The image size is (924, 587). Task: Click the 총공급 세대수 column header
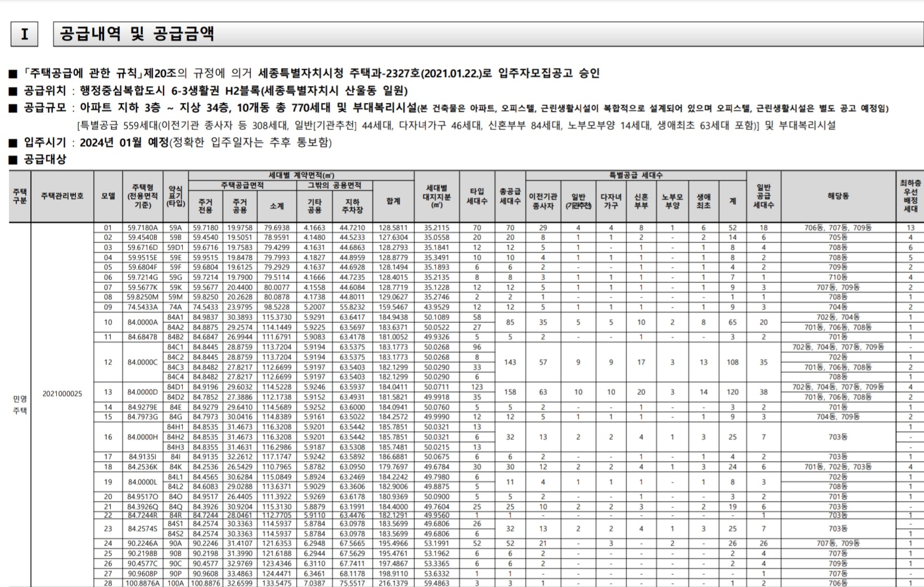pos(510,196)
